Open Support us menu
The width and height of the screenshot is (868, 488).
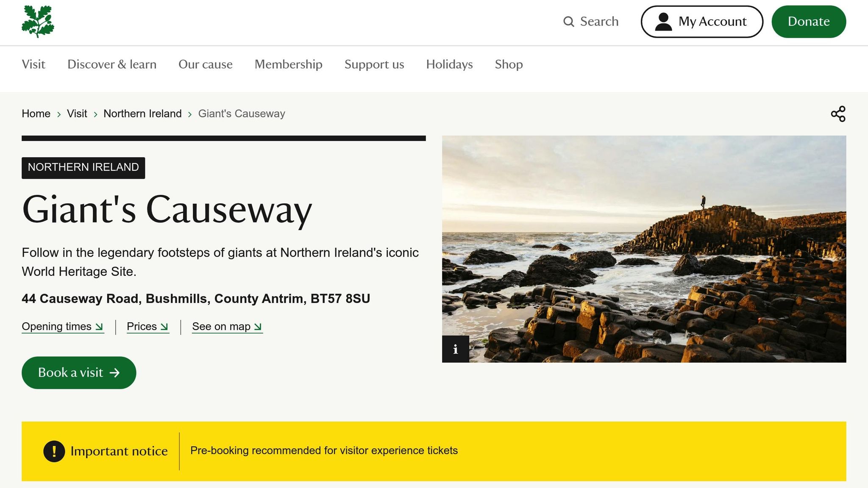(x=374, y=64)
